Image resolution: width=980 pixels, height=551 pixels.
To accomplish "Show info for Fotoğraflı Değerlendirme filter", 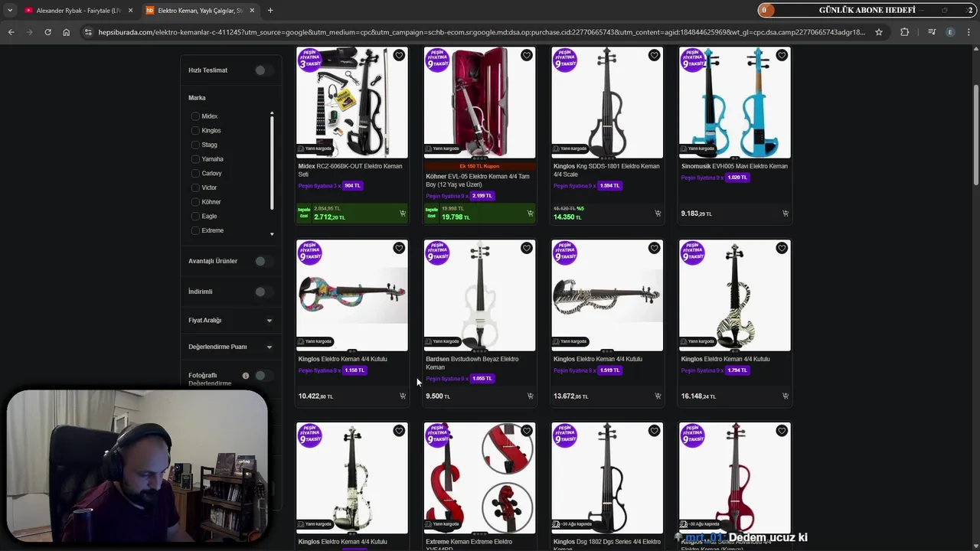I will coord(246,376).
